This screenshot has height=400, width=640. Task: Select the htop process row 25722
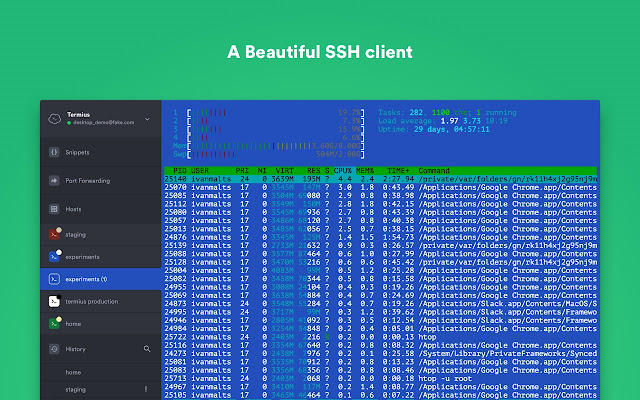pos(380,337)
